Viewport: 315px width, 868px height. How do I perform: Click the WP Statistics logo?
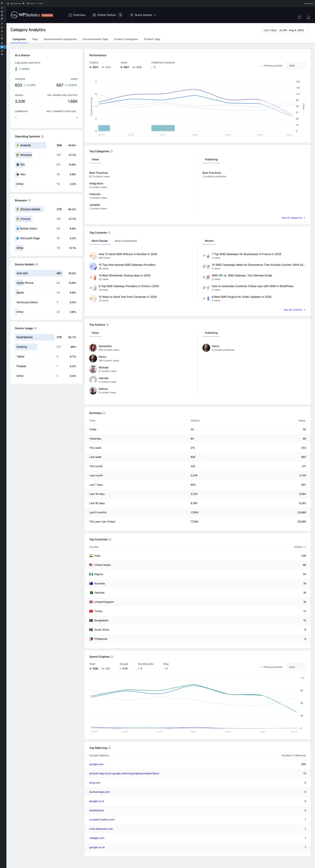point(32,15)
